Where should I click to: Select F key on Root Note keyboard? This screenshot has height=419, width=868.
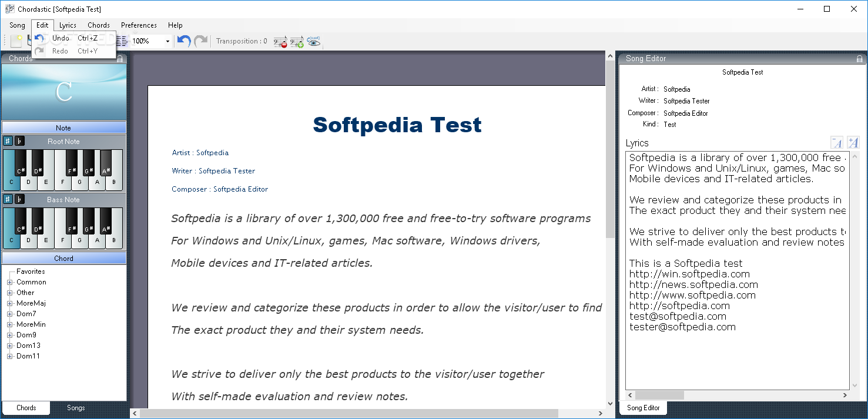coord(63,183)
